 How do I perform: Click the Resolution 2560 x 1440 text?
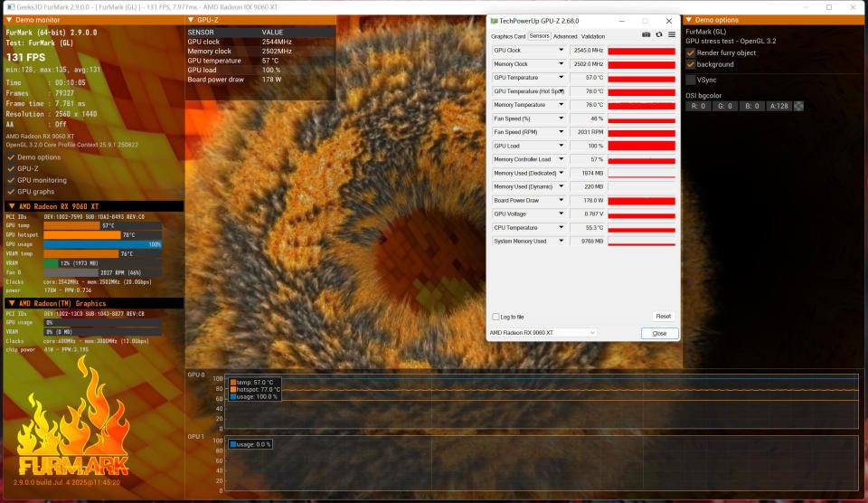52,114
